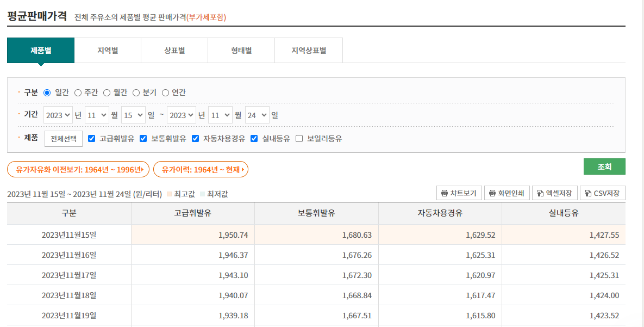Click the 엑셀저장 button label
Viewport: 644px width, 327px height.
559,193
